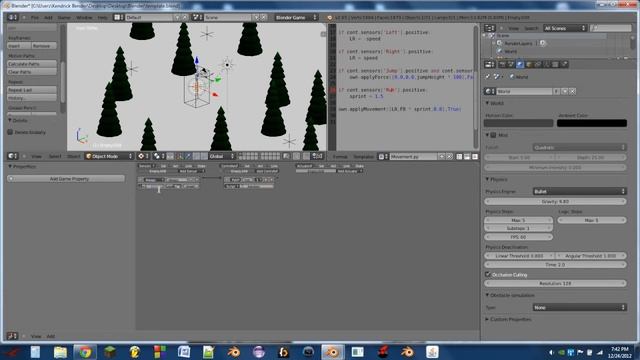Select the Object tab icon in Properties editor
The image size is (640, 360).
pos(529,64)
